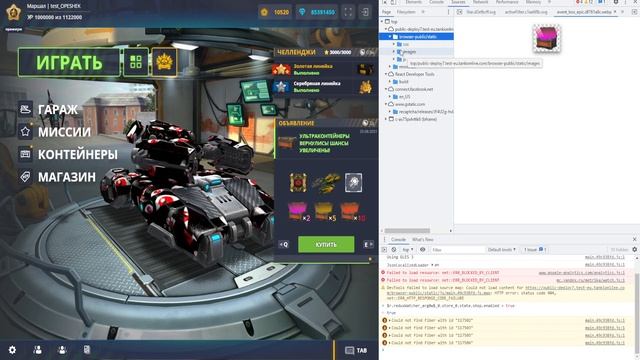Click the gray augment offer item
Image resolution: width=640 pixels, height=360 pixels.
353,182
